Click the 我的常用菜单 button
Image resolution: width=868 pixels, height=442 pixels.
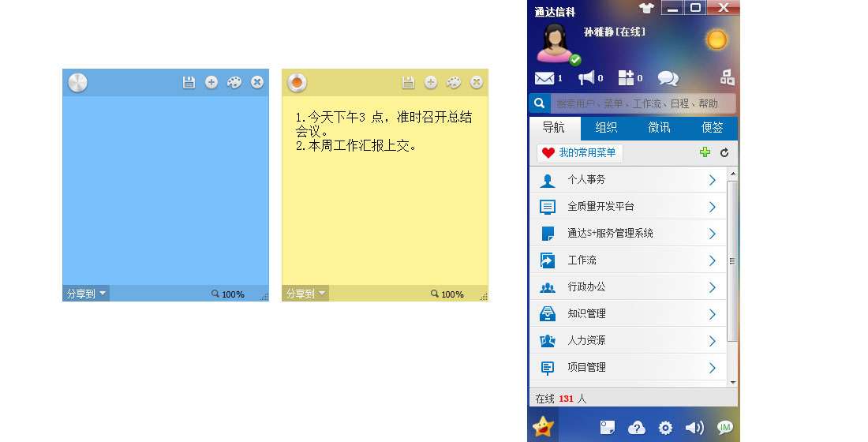click(x=580, y=153)
